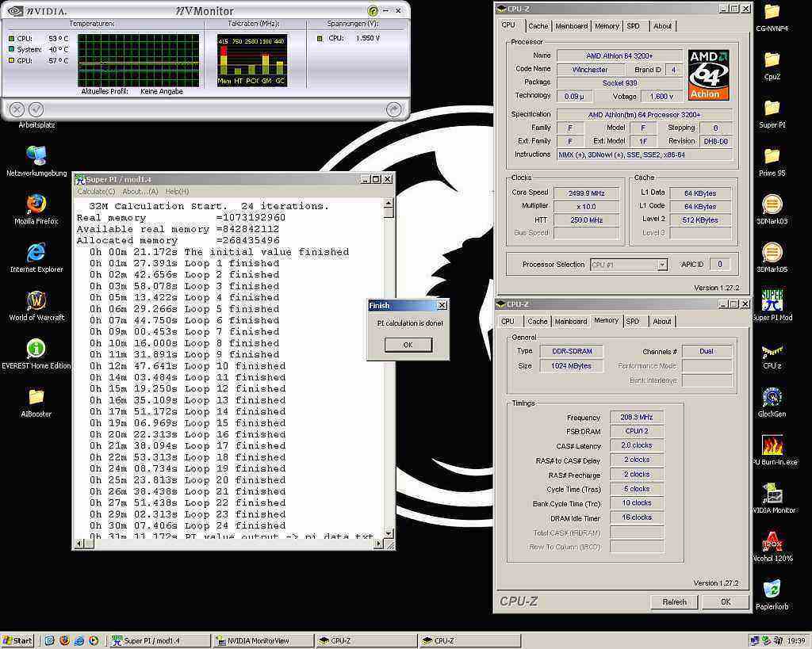Click the Refresh button in CPU-Z
812x649 pixels.
(674, 602)
